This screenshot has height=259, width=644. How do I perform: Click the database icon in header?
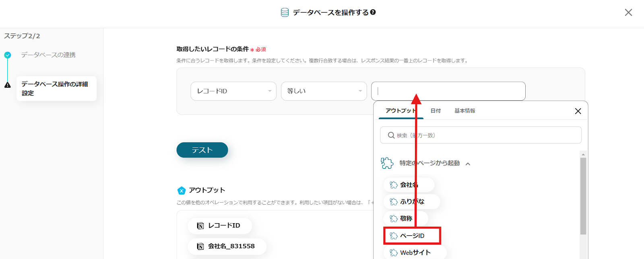tap(285, 12)
